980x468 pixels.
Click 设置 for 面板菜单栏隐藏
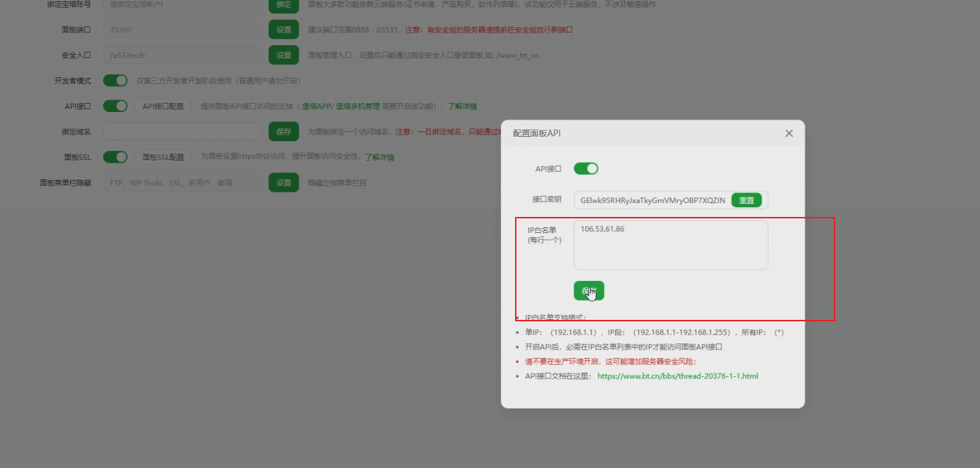coord(283,182)
